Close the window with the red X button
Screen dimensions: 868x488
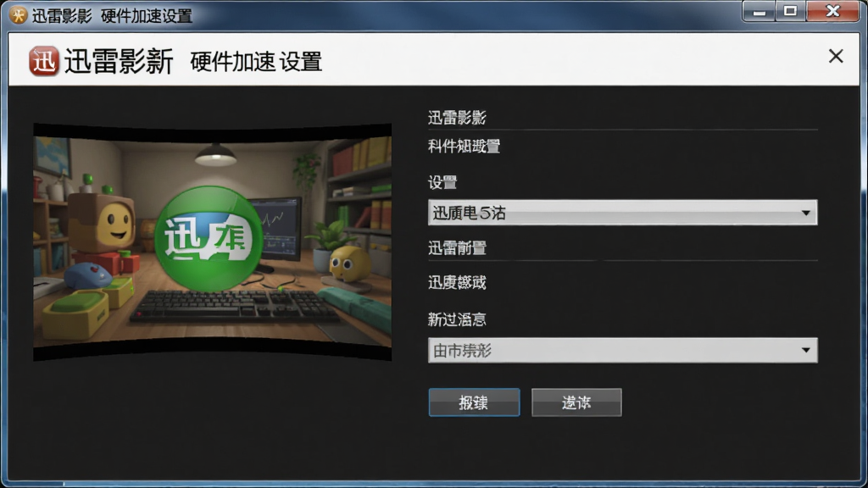(832, 12)
